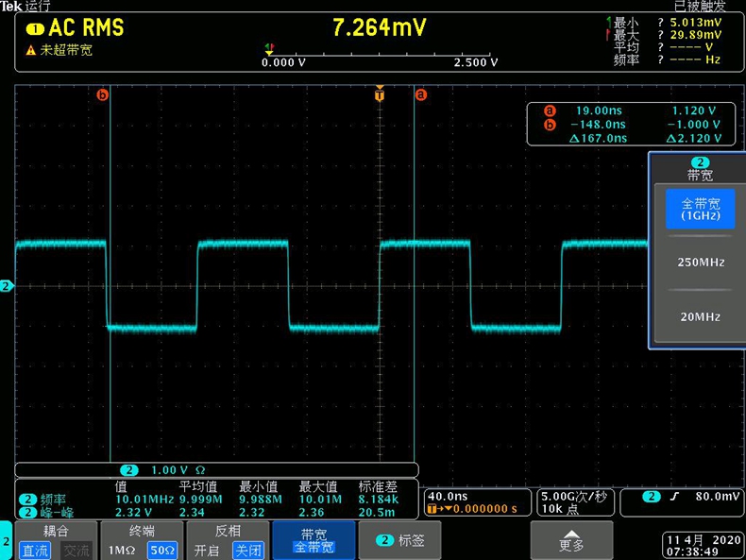Expand the 更多 more options menu

[x=571, y=540]
